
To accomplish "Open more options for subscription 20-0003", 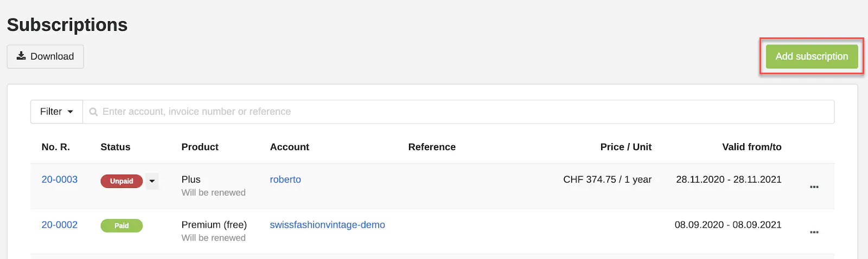I will 814,187.
